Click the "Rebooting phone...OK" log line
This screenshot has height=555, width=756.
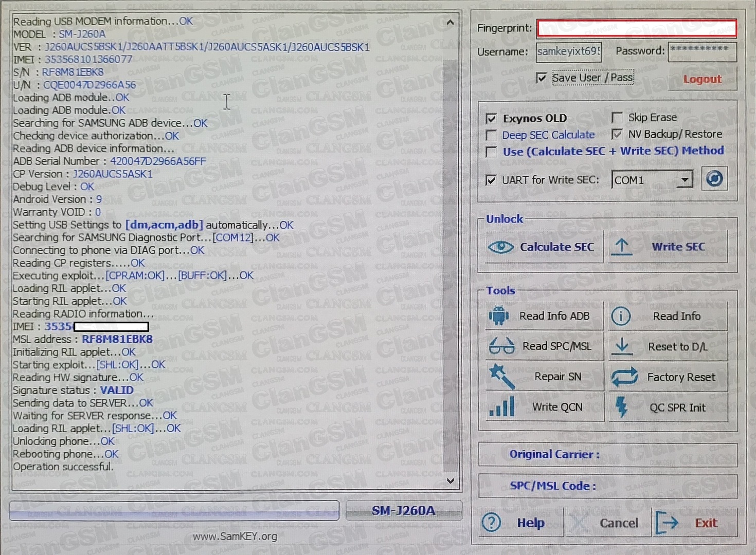click(66, 454)
